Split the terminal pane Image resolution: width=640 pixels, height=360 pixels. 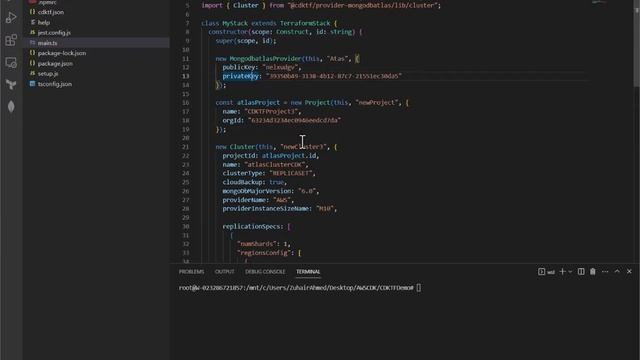(x=581, y=272)
